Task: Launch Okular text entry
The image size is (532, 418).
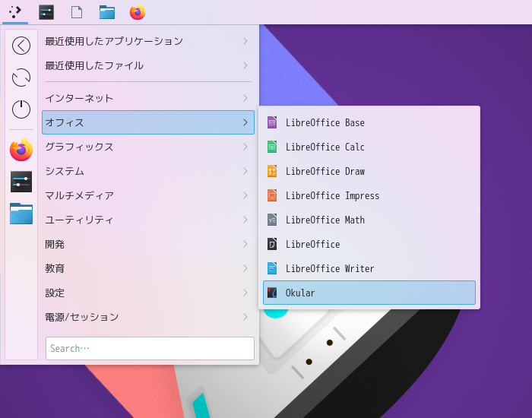Action: click(300, 293)
